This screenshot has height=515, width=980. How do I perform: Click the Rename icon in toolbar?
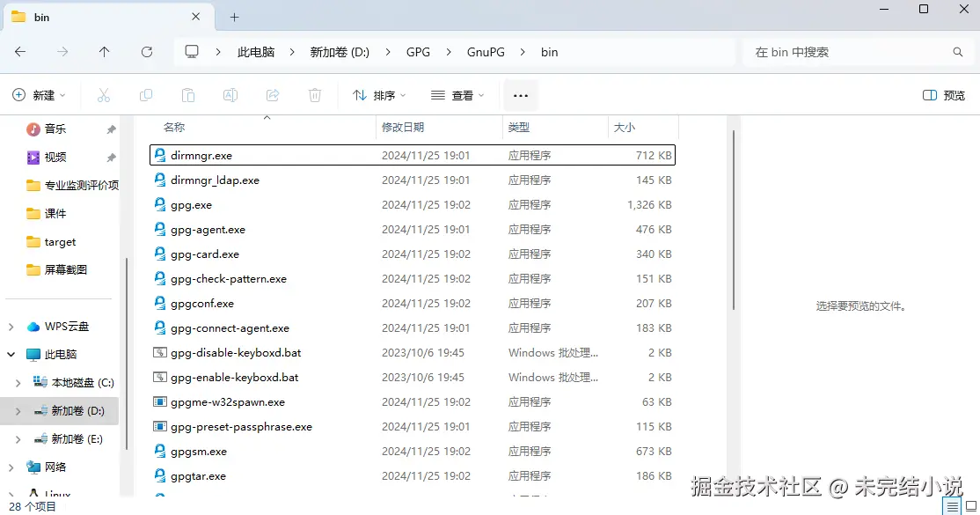click(230, 95)
